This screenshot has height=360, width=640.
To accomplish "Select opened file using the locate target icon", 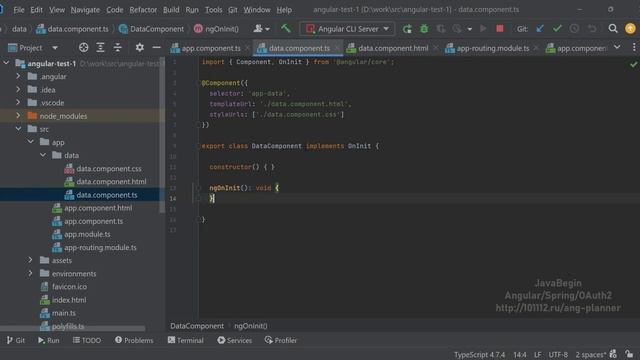I will (x=83, y=48).
